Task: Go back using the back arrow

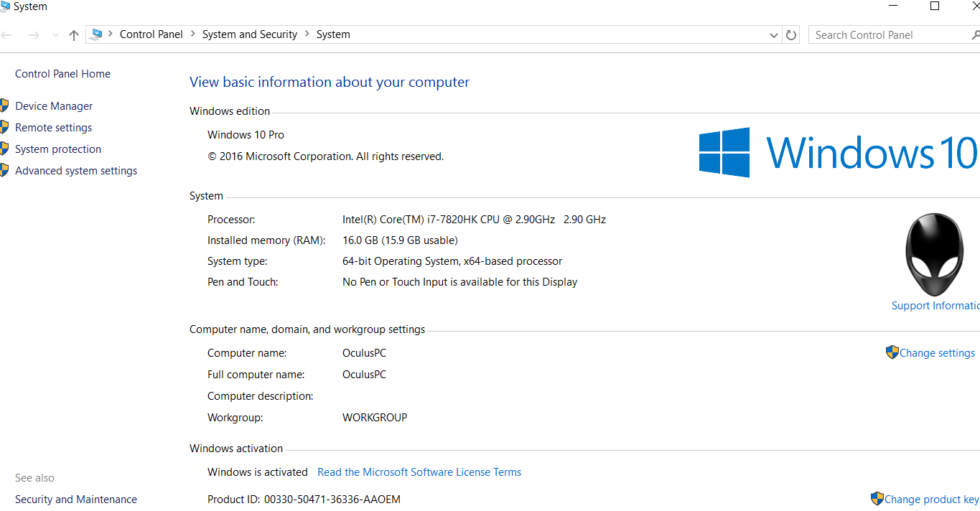Action: pyautogui.click(x=6, y=34)
